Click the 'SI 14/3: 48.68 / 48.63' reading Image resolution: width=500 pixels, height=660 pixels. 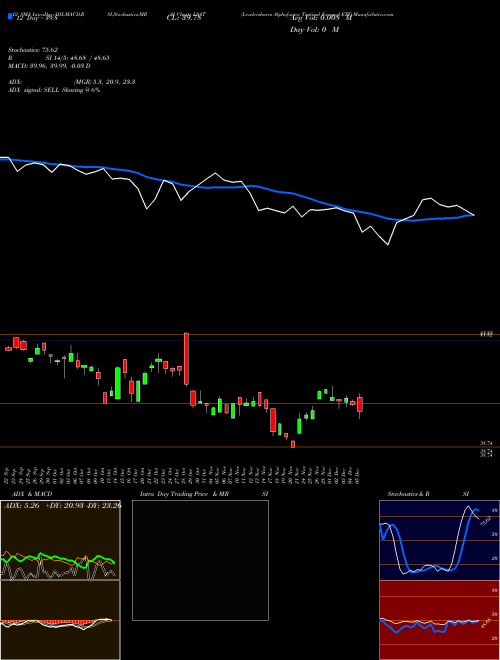pos(77,58)
